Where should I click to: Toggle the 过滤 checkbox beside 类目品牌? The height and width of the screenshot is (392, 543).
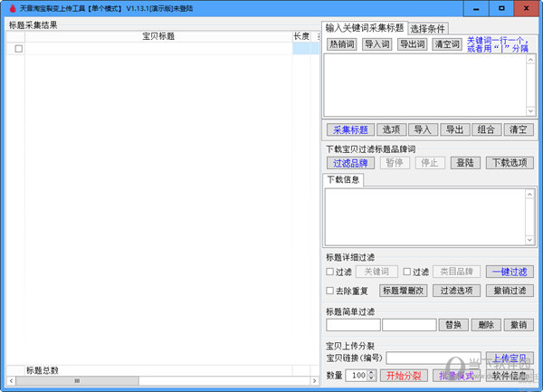click(x=408, y=271)
